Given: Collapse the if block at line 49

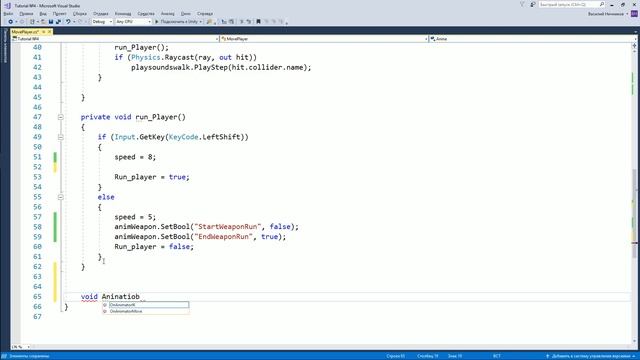Looking at the screenshot, I should (x=60, y=137).
